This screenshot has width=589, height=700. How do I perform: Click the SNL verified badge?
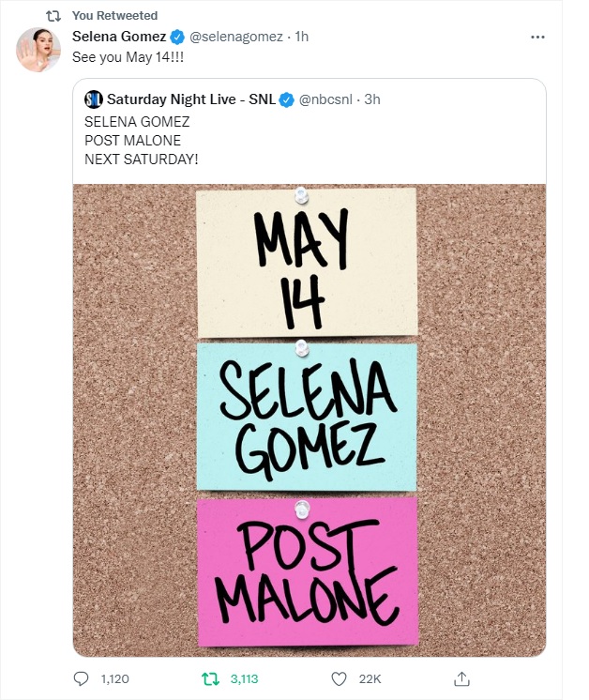pos(288,99)
